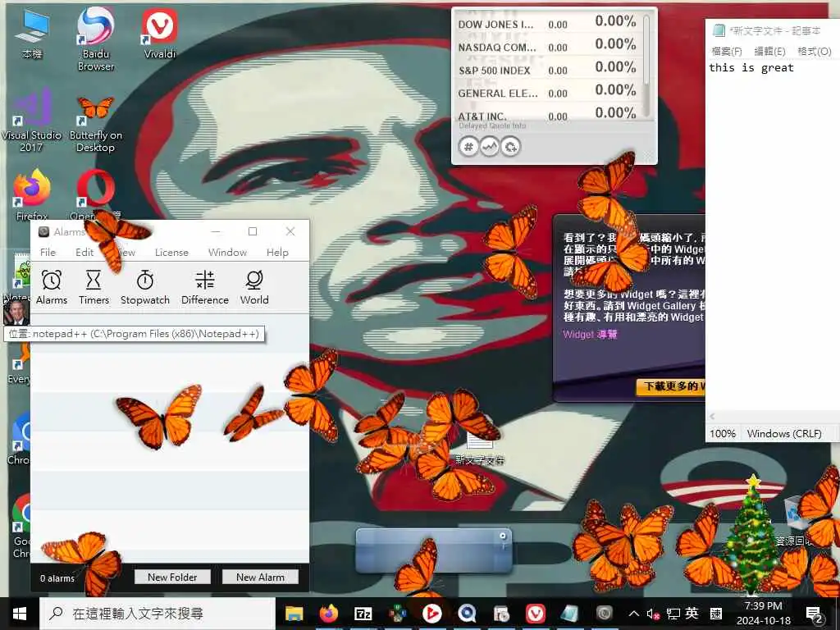
Task: Open the Widget 導覽 link
Action: point(590,335)
